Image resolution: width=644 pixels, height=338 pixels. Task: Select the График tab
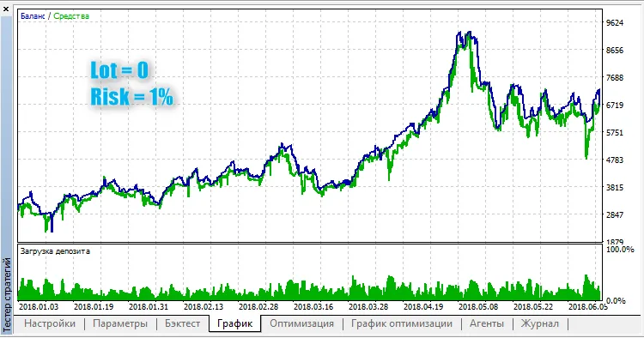(235, 323)
